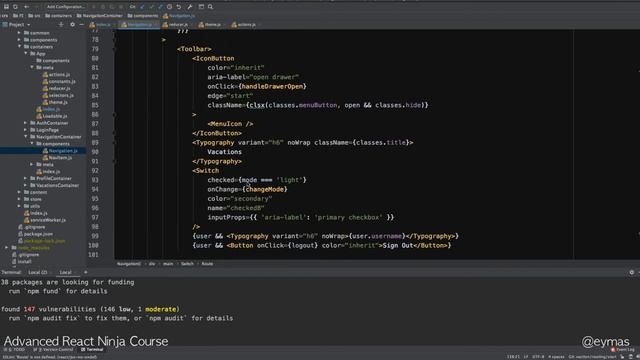
Task: Click line number 90 in gutter
Action: pos(95,152)
